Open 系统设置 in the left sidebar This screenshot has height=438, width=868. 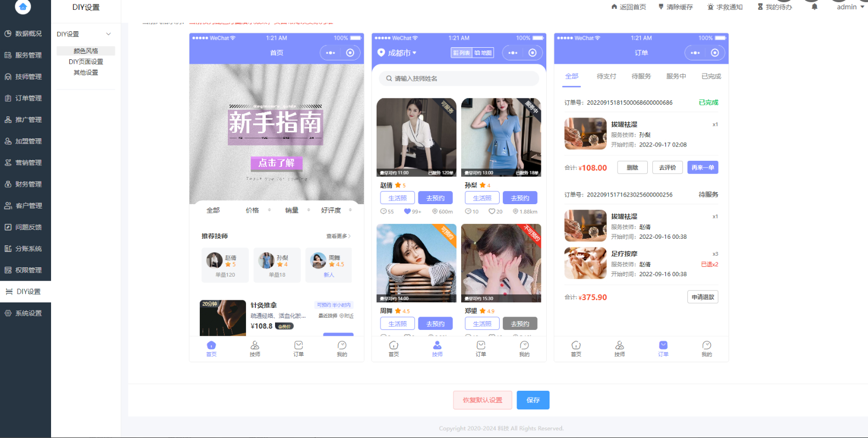(x=25, y=313)
